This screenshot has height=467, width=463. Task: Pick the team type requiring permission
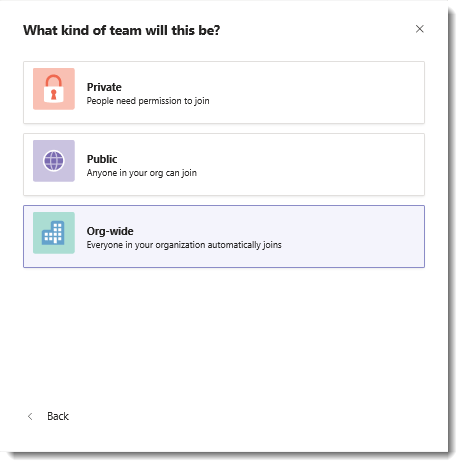[x=224, y=93]
